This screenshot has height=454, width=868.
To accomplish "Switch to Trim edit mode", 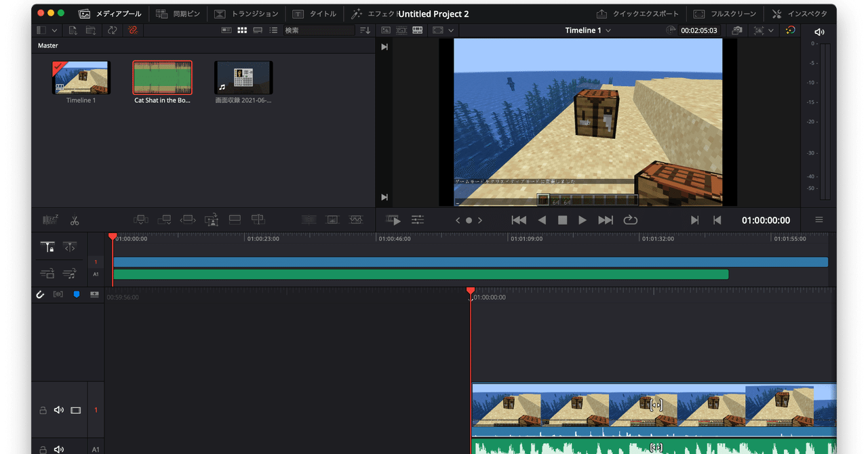I will [50, 220].
